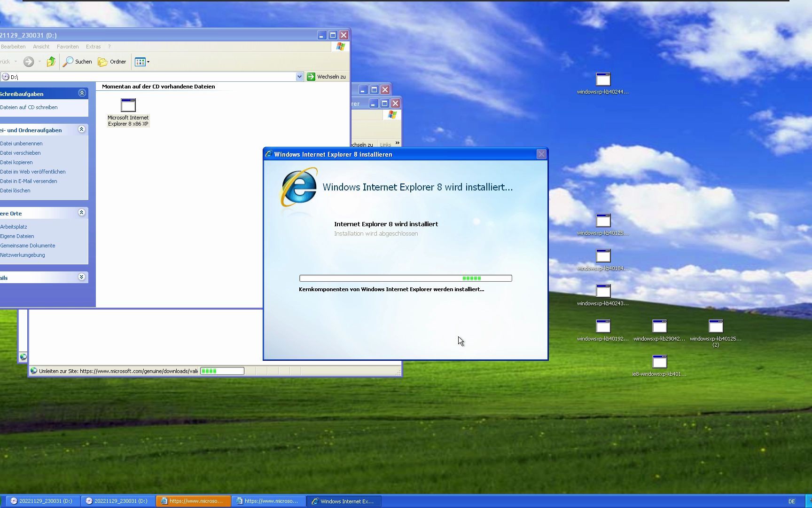This screenshot has width=812, height=508.
Task: Click the IE8 installer progress bar
Action: (x=406, y=278)
